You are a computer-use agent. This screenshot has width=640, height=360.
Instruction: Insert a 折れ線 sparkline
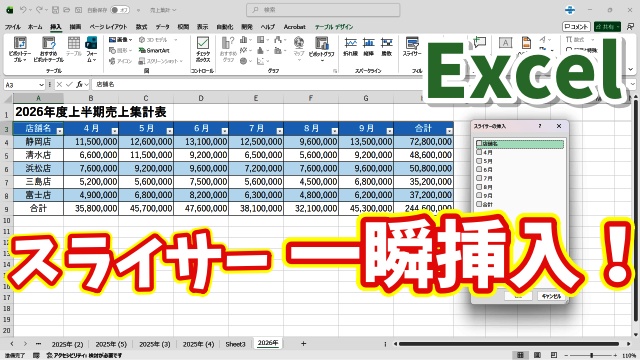point(351,47)
